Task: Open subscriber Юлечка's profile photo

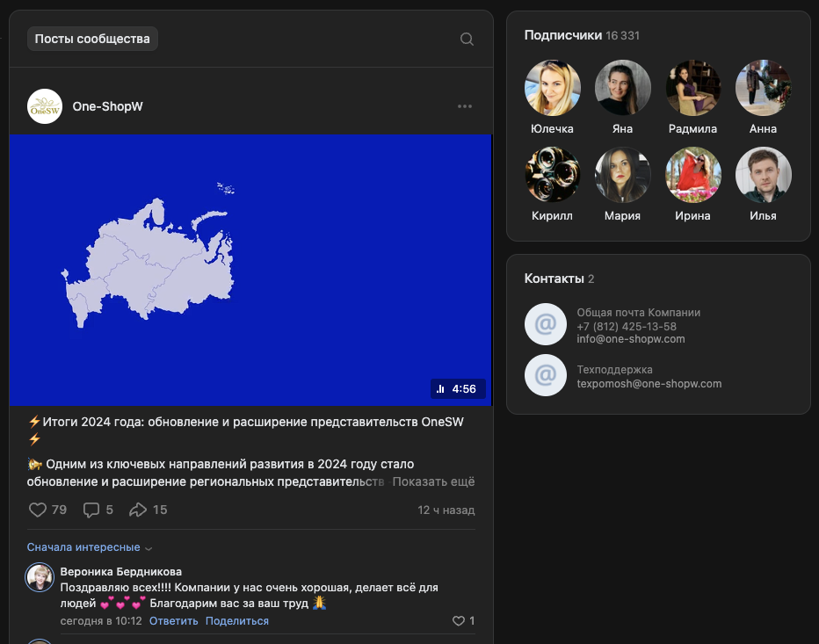Action: 552,88
